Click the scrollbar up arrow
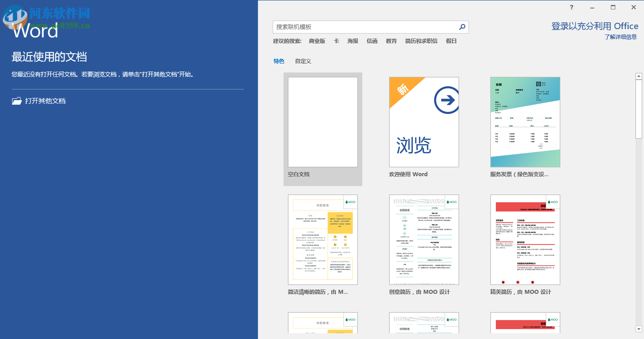 point(639,76)
